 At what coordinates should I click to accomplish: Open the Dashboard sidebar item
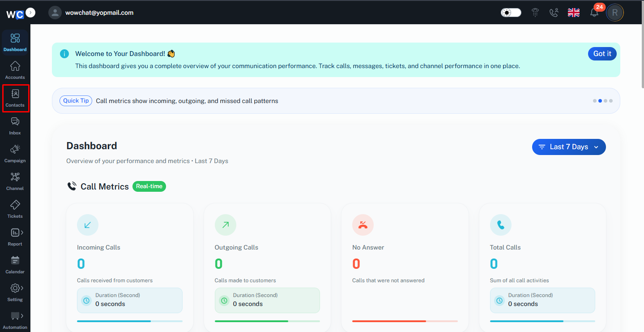coord(15,42)
